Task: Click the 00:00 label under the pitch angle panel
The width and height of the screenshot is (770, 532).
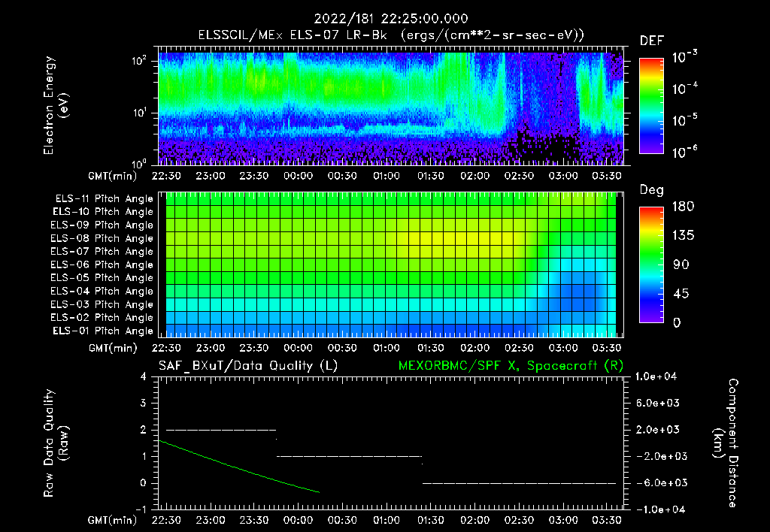Action: click(298, 348)
